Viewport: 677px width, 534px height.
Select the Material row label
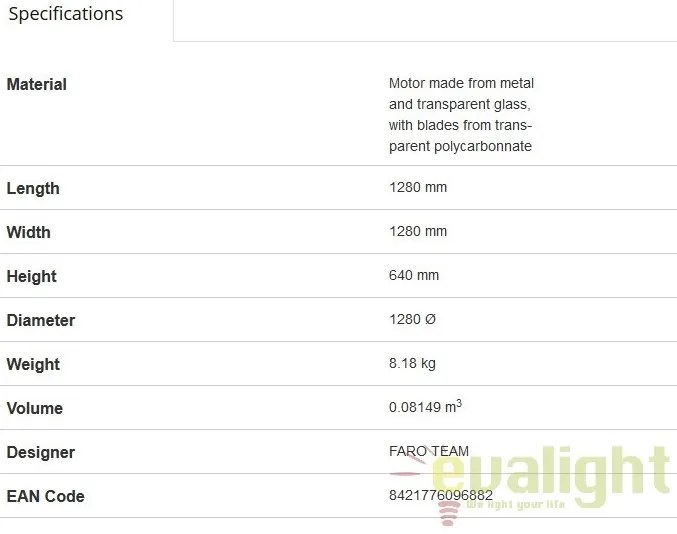[37, 85]
